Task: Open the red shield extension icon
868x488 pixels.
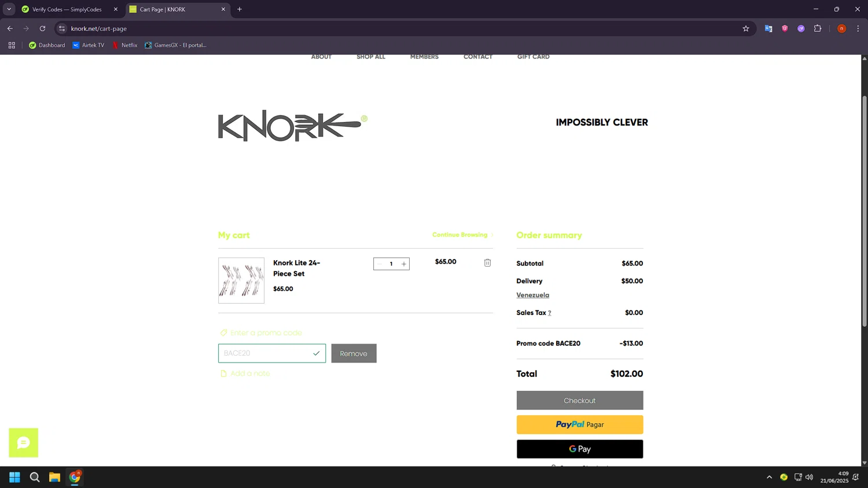Action: [785, 28]
